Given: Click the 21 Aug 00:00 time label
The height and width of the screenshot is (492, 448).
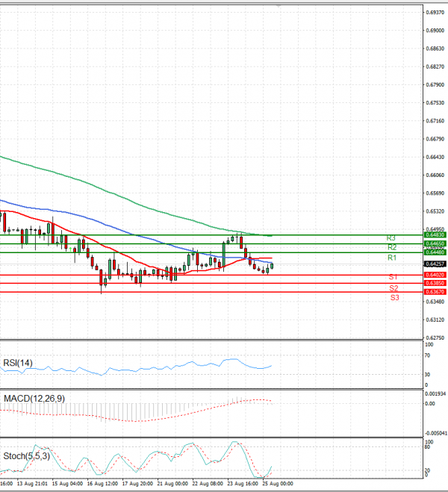Looking at the screenshot, I should coord(172,484).
